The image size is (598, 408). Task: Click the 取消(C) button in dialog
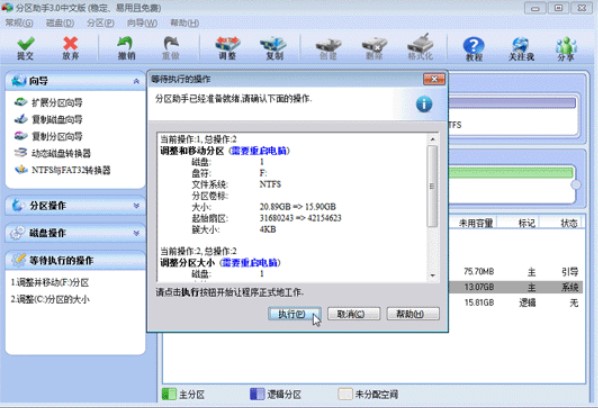coord(354,314)
